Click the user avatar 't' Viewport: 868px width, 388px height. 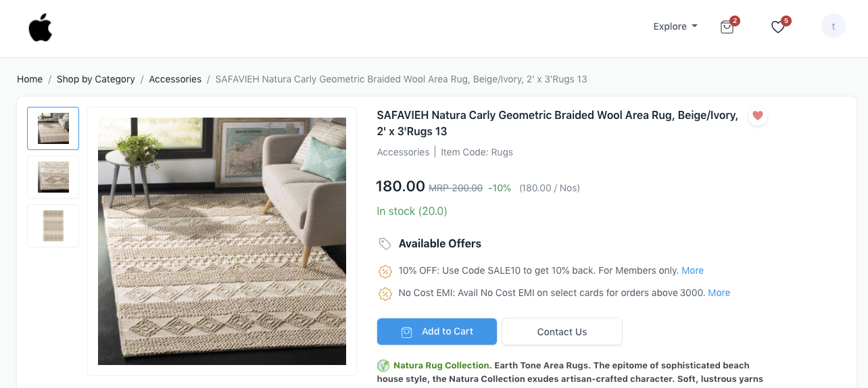click(833, 26)
